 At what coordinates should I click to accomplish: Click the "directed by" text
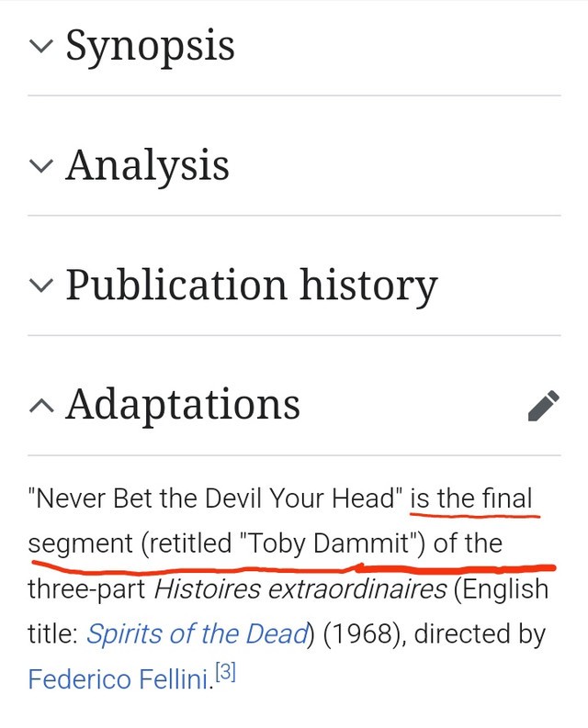(x=480, y=634)
